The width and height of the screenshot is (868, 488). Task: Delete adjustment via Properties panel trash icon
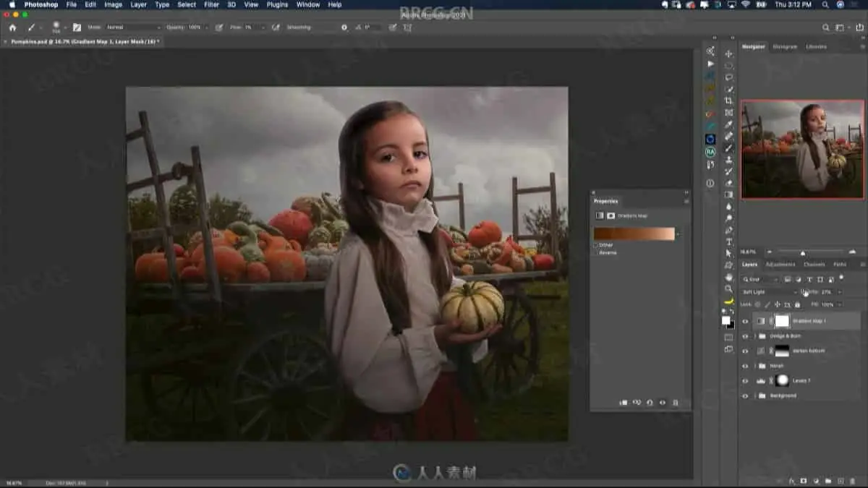[676, 402]
